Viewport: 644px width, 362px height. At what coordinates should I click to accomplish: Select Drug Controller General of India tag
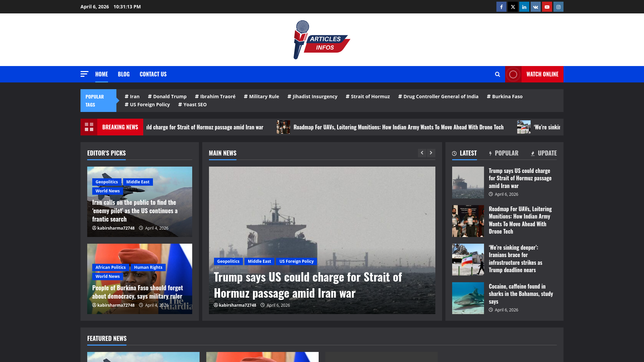point(438,97)
